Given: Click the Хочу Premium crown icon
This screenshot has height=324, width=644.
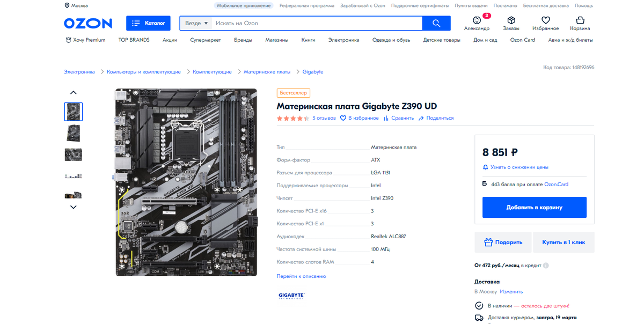Looking at the screenshot, I should (x=68, y=40).
